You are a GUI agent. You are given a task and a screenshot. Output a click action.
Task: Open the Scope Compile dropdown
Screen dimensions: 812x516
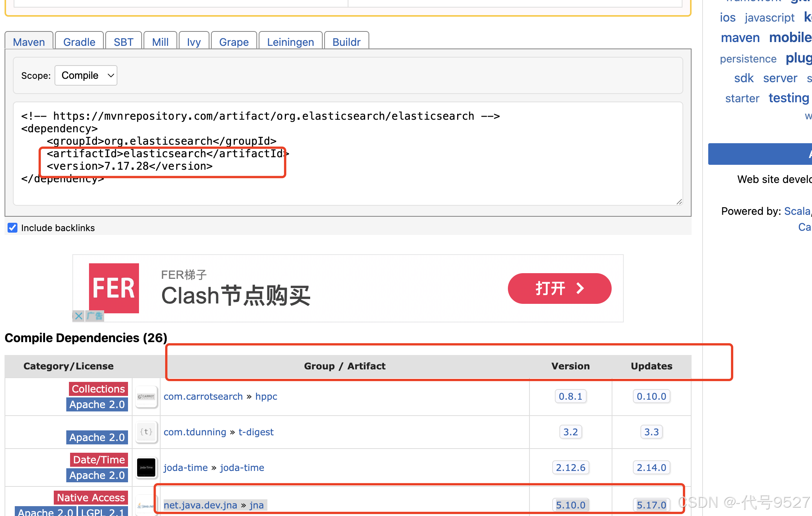coord(86,75)
